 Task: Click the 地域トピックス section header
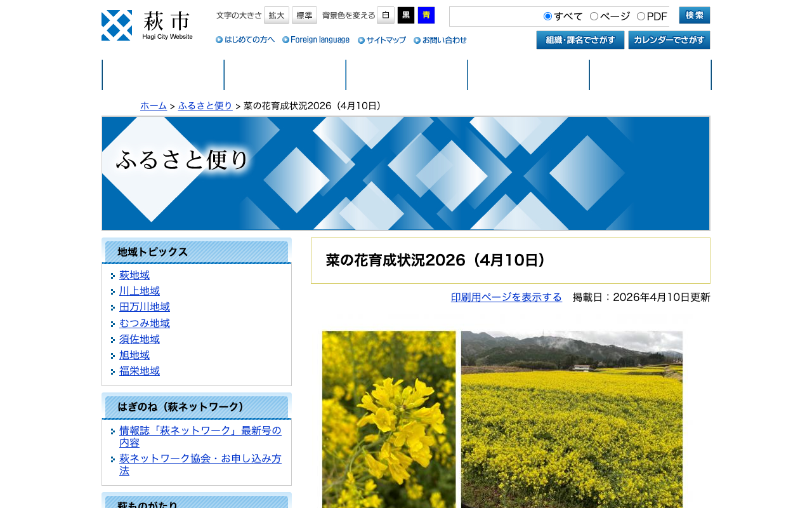197,252
